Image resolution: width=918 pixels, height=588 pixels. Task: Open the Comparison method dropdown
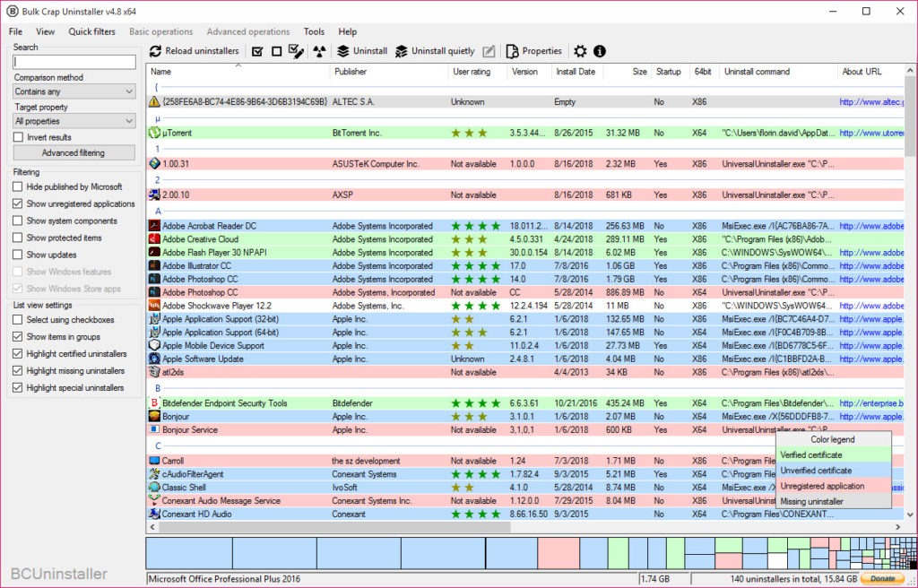pos(74,92)
